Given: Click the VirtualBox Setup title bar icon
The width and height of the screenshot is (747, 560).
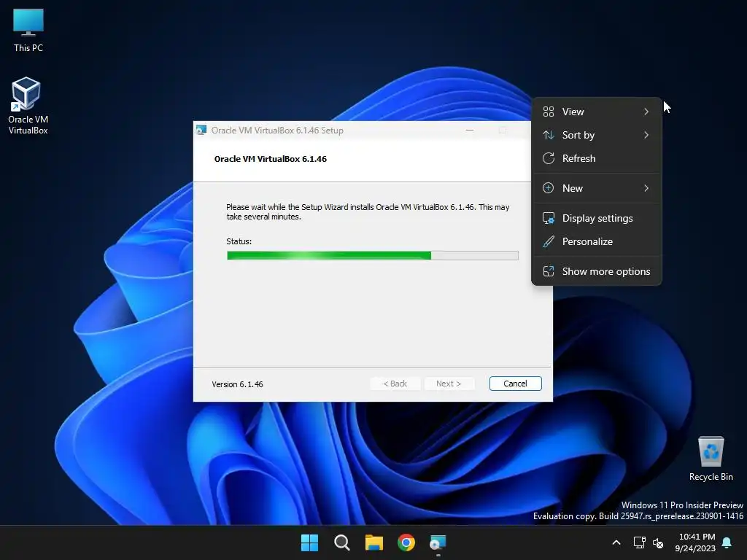Looking at the screenshot, I should (x=201, y=130).
